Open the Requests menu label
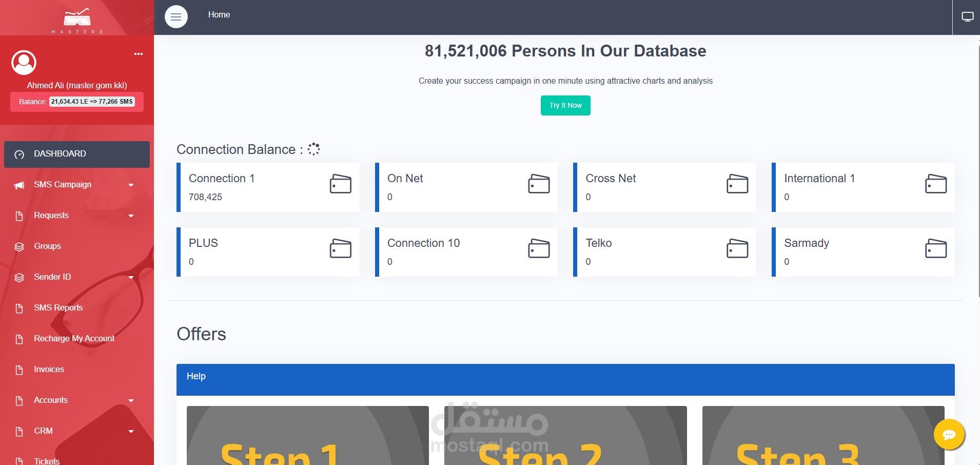This screenshot has height=465, width=980. (51, 216)
